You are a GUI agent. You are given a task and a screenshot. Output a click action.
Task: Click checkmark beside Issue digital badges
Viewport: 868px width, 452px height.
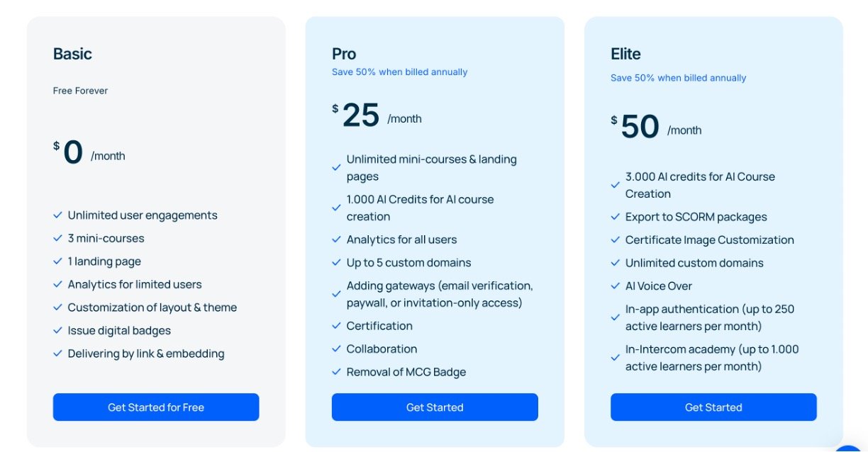pyautogui.click(x=57, y=331)
